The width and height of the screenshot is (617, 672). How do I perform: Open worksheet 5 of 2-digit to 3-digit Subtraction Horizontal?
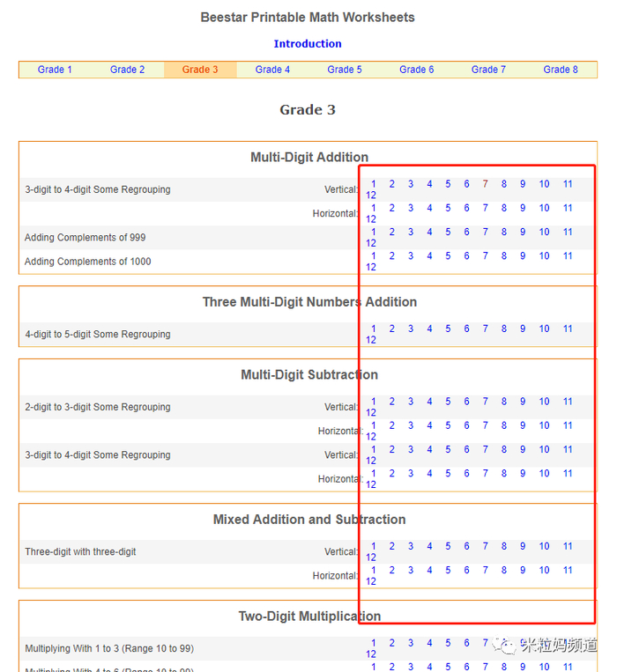(448, 425)
